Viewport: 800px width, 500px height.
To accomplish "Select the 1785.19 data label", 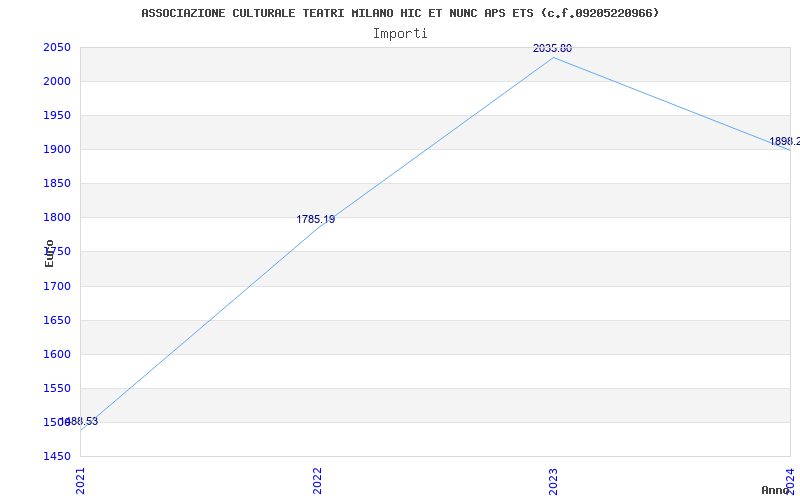I will pyautogui.click(x=316, y=219).
